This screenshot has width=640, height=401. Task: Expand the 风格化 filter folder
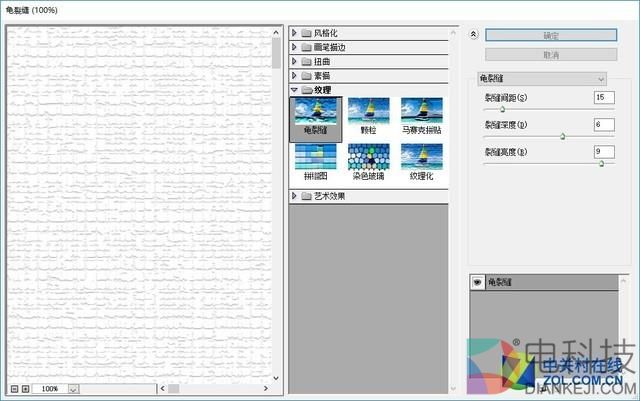[294, 33]
